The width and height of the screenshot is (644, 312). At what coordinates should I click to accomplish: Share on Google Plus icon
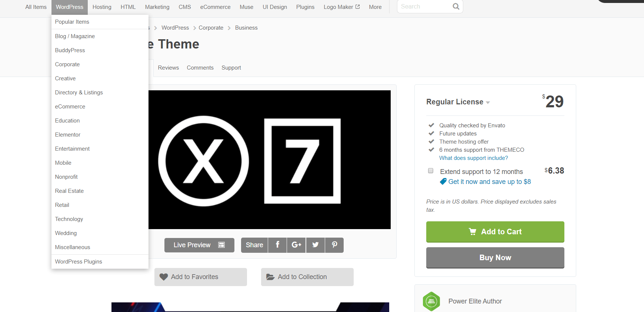296,245
